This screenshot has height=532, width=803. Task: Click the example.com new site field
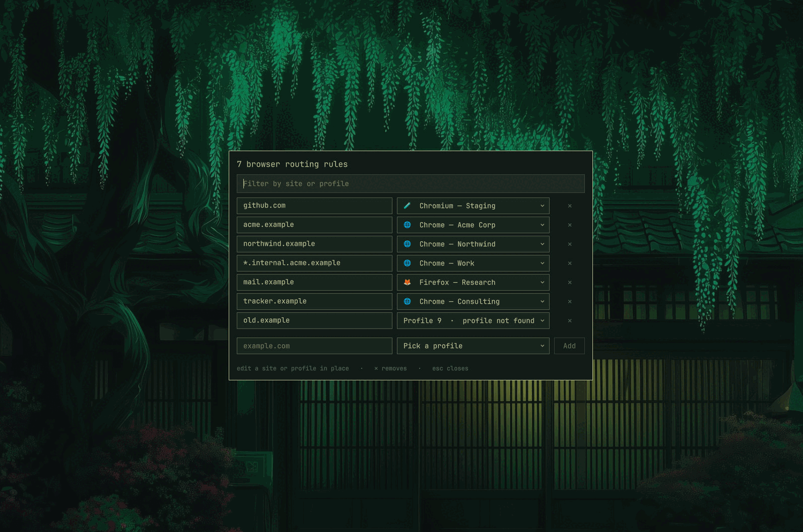(x=314, y=346)
